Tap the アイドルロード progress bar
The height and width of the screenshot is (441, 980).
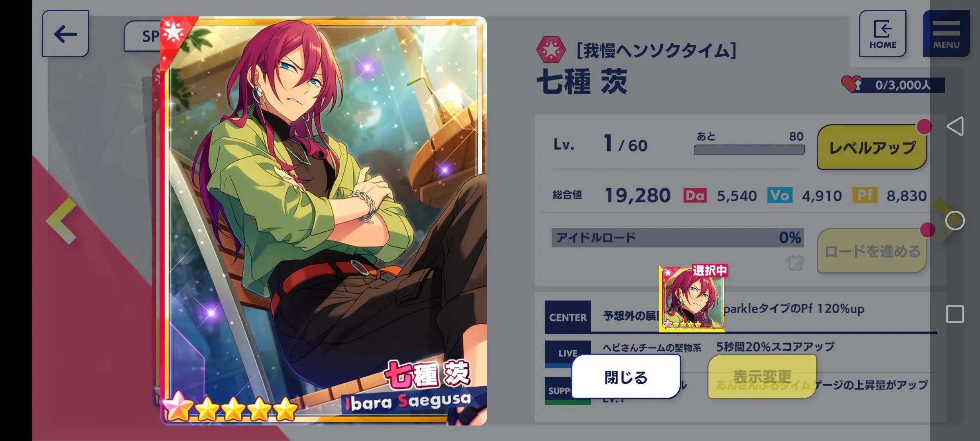click(x=677, y=238)
